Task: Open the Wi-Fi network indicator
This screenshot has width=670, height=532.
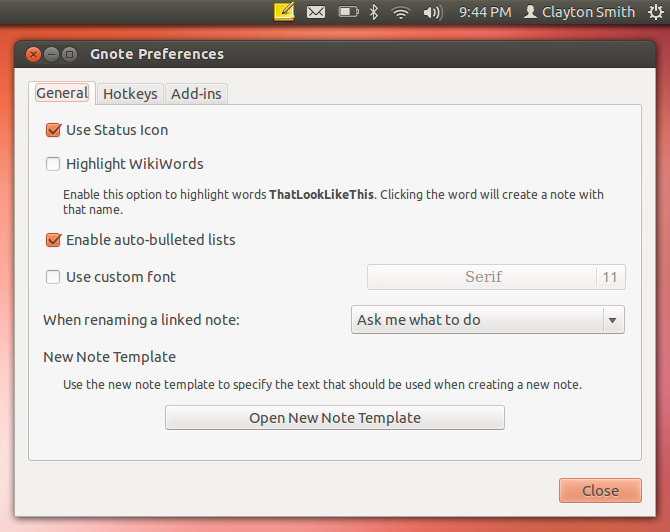Action: point(402,12)
